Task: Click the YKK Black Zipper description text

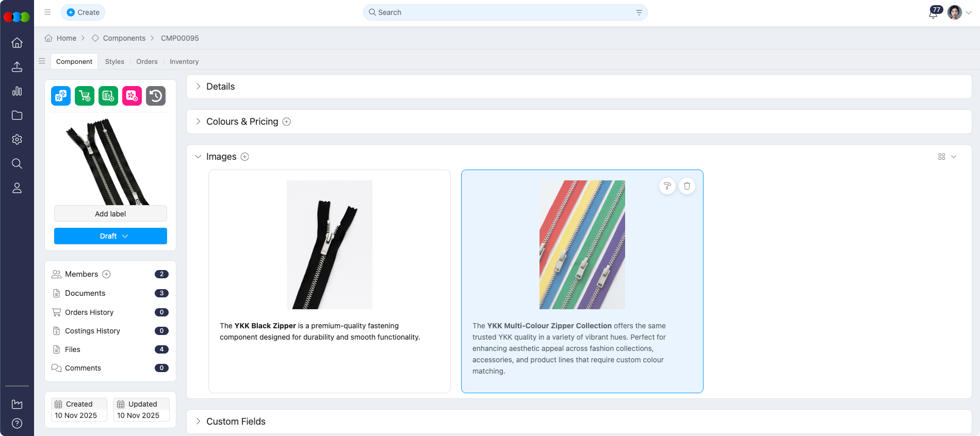Action: 320,331
